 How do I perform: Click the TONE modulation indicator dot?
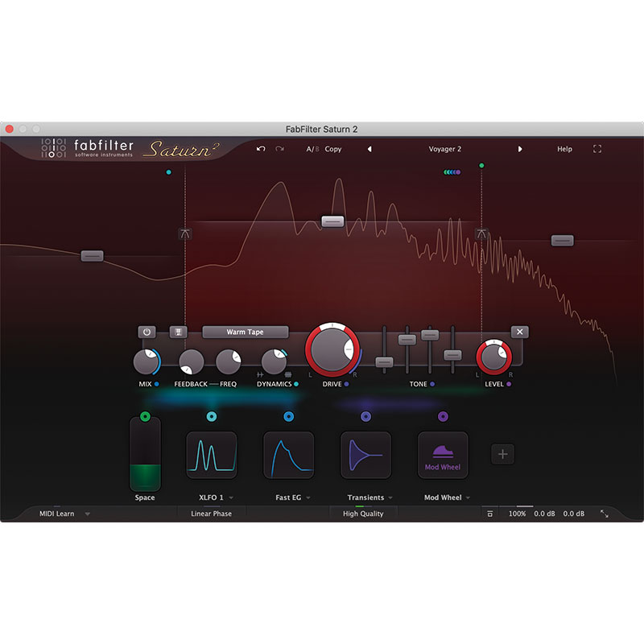tap(432, 384)
